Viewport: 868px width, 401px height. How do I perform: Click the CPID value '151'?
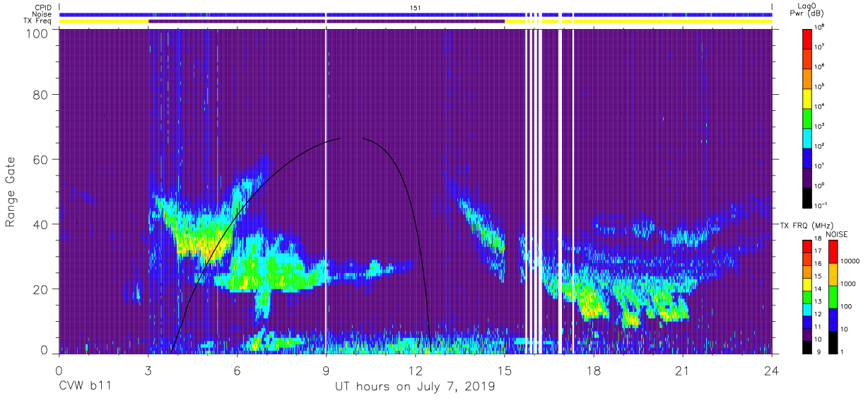416,7
